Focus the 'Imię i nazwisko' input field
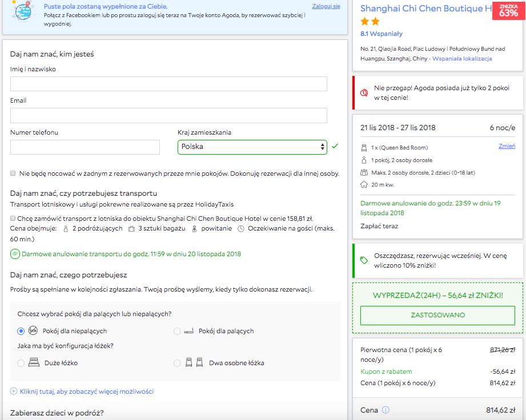 168,84
